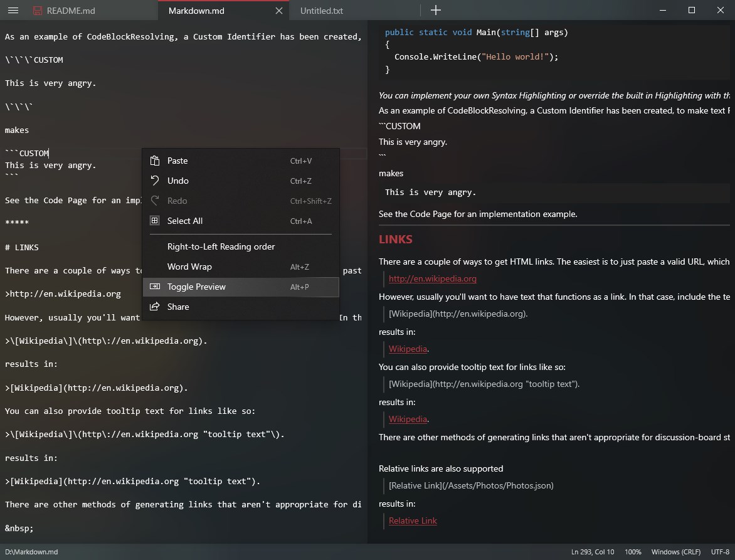Open the UTF-8 encoding selector
The image size is (735, 560).
click(720, 552)
